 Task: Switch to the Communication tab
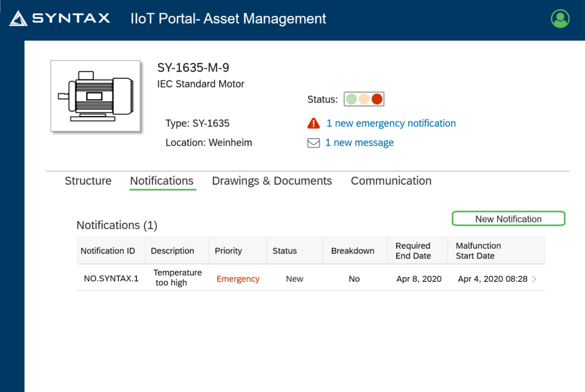pyautogui.click(x=391, y=181)
